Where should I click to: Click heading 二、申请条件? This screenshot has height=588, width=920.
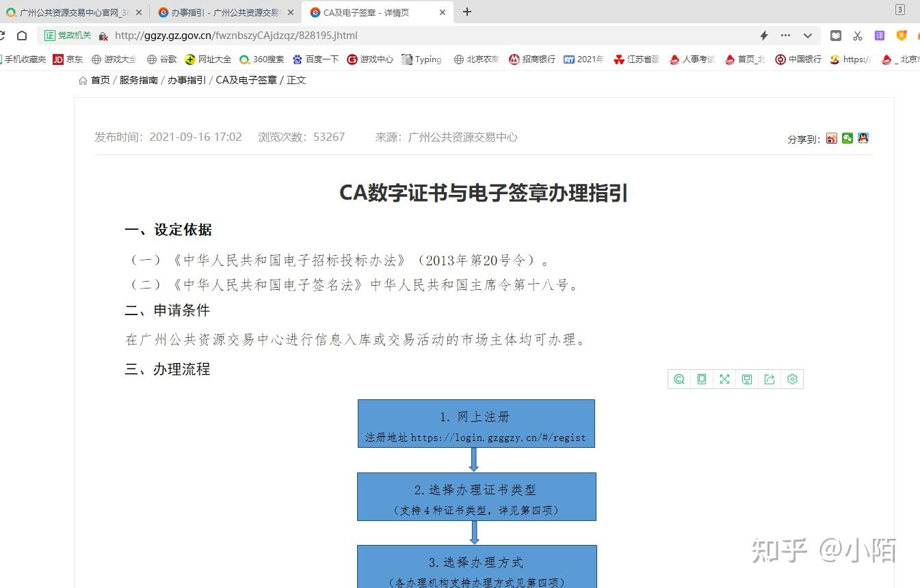click(x=168, y=310)
